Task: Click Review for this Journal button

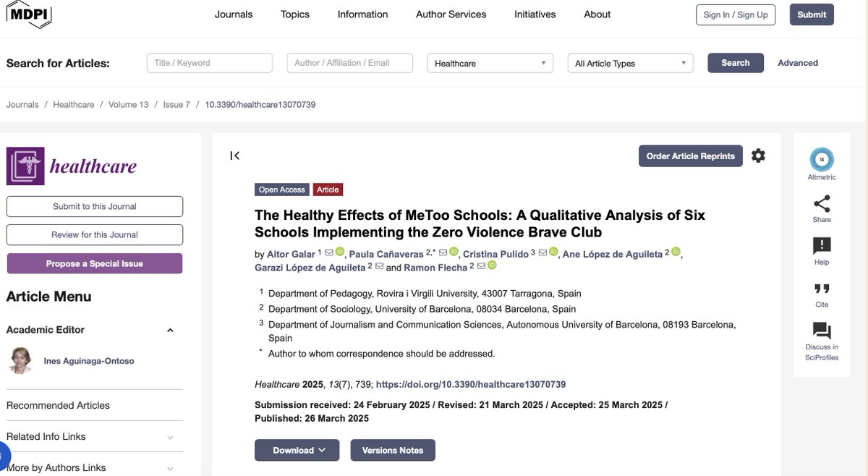Action: tap(95, 234)
